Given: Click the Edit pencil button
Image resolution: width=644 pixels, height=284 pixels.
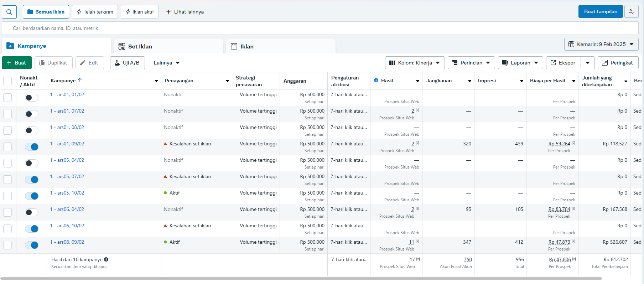Looking at the screenshot, I should tap(89, 63).
